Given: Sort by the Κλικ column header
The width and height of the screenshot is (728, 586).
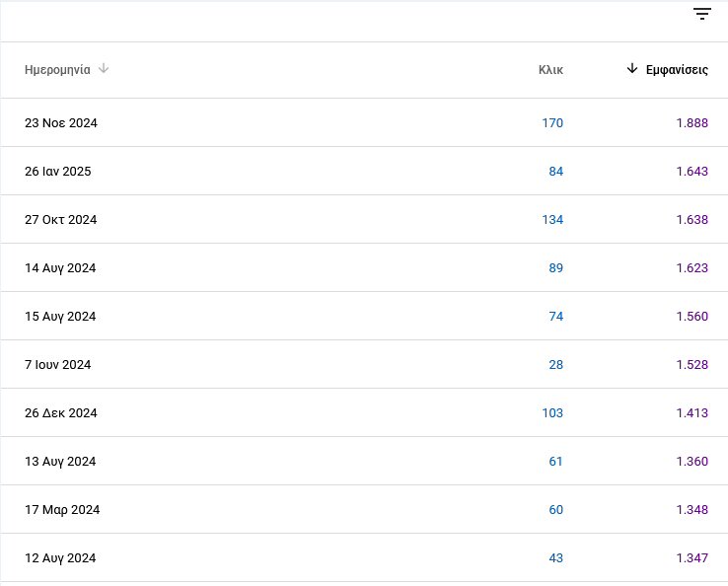Looking at the screenshot, I should click(x=550, y=70).
